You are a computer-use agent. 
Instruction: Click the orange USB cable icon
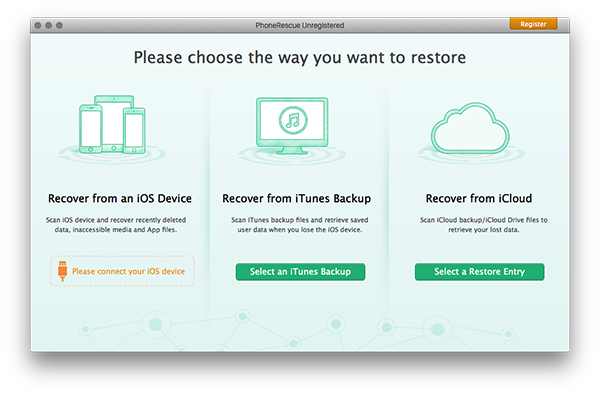(x=62, y=271)
